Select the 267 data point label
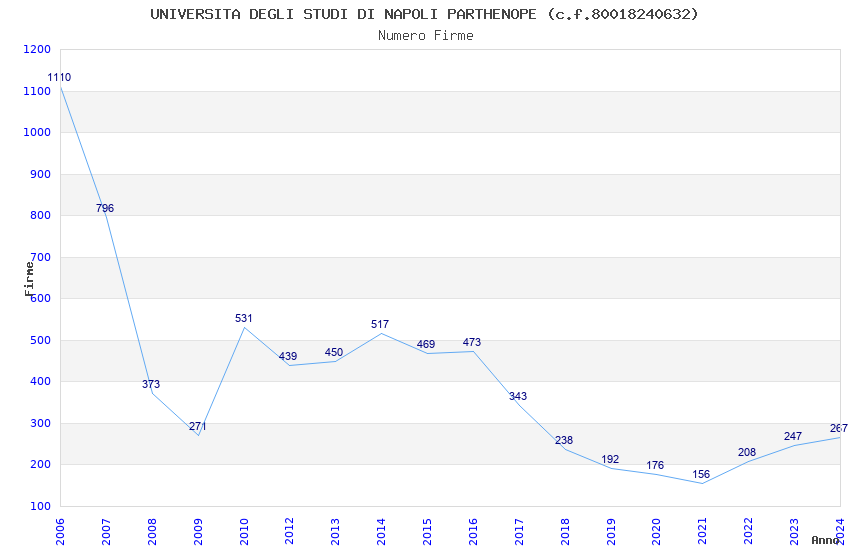Screen dimensions: 850x550 tap(839, 428)
